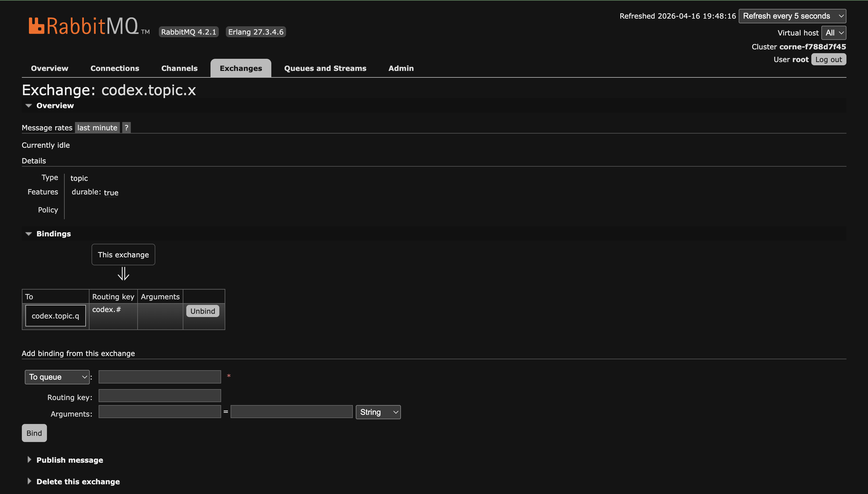The height and width of the screenshot is (494, 868).
Task: Open the Admin tab
Action: click(401, 68)
